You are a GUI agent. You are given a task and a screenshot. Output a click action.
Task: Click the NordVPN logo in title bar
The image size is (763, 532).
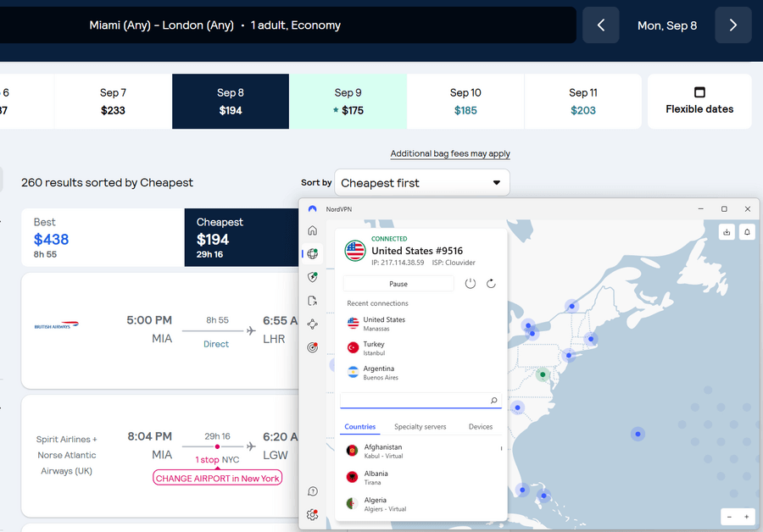[x=312, y=208]
